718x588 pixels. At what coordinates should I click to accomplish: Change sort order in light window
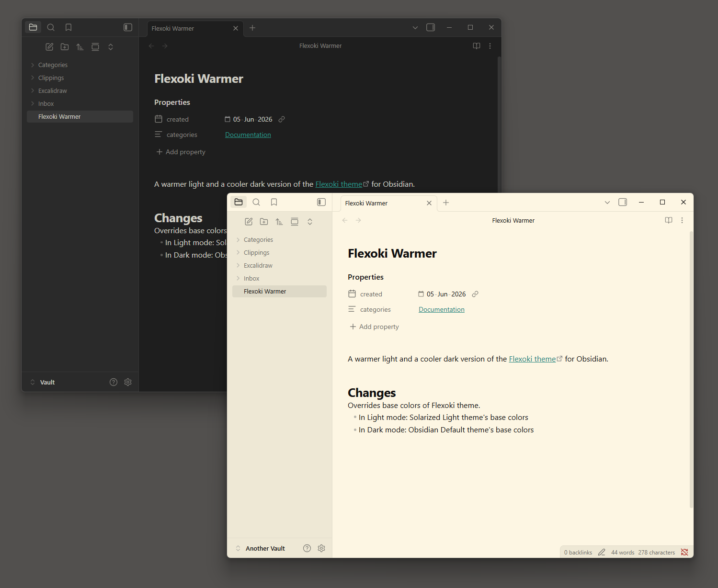tap(279, 222)
